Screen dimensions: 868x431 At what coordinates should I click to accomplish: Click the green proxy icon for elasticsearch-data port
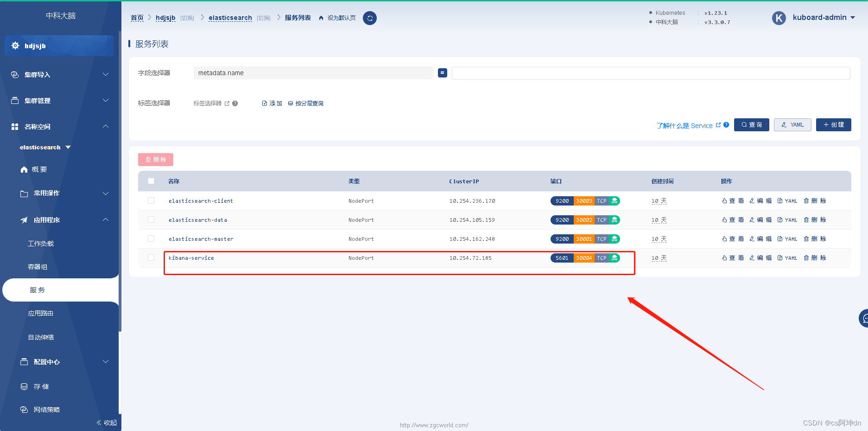pos(615,220)
